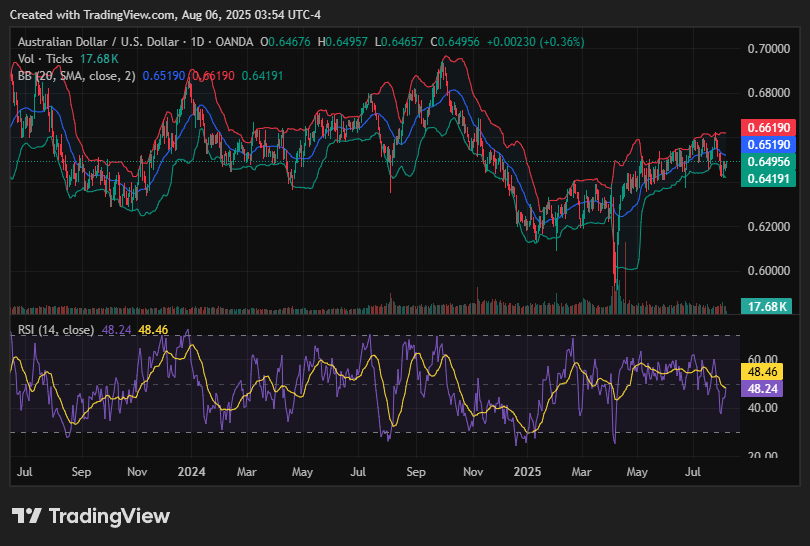The height and width of the screenshot is (546, 810).
Task: Click the green 0.64191 price scale tag
Action: point(768,179)
